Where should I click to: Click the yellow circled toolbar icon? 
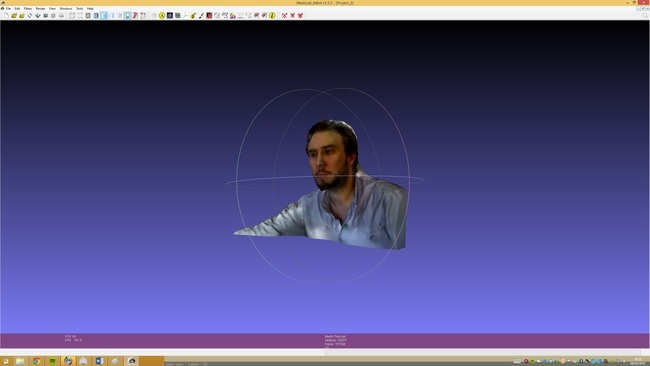pyautogui.click(x=162, y=15)
